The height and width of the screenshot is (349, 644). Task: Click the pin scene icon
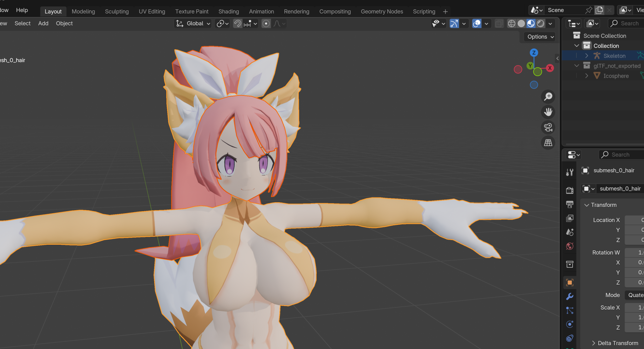pyautogui.click(x=589, y=10)
